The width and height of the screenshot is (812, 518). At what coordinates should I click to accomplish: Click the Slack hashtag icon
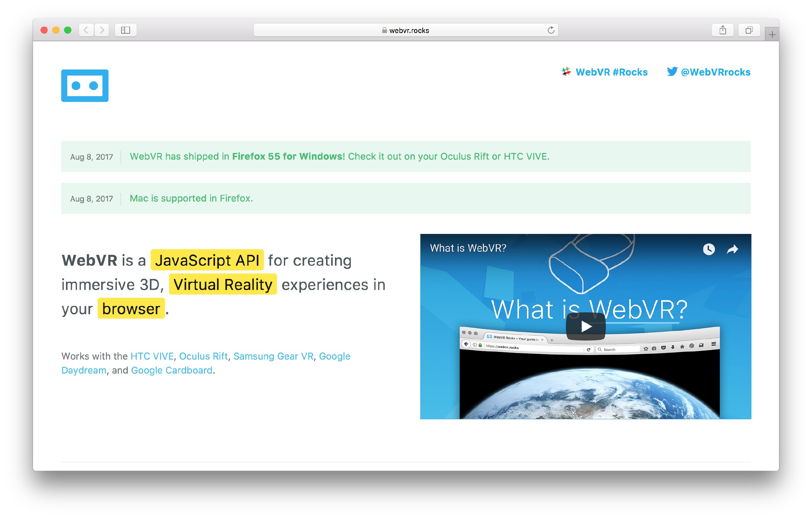coord(566,71)
